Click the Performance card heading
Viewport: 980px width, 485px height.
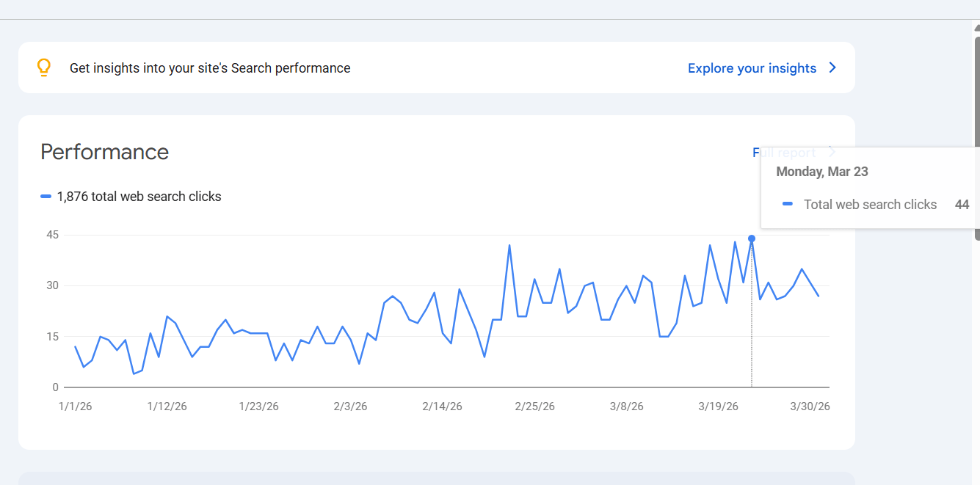(x=104, y=152)
